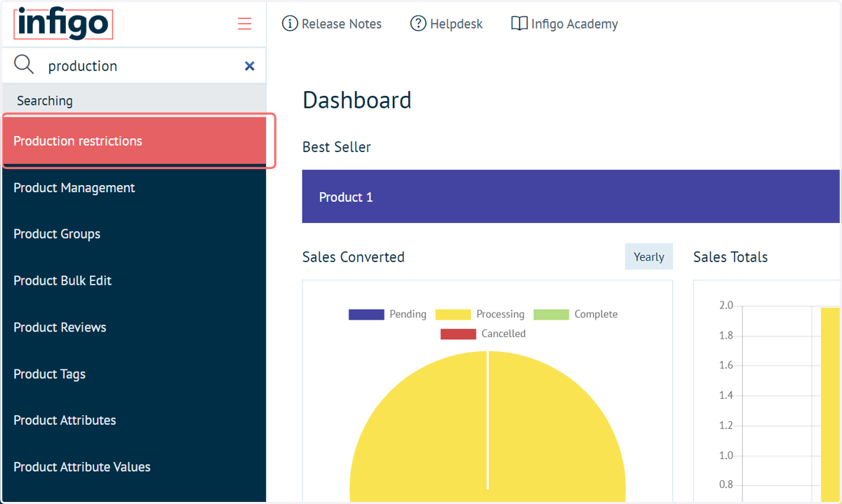Clear the search with the X icon

(x=249, y=66)
